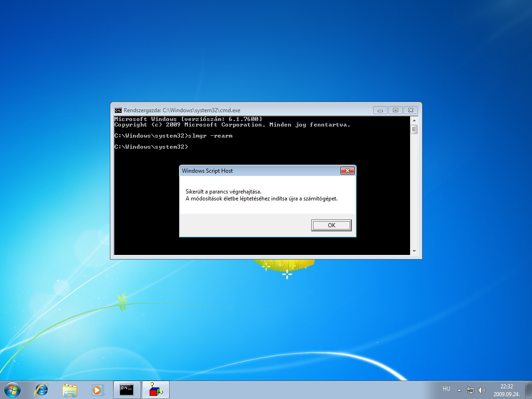Open the HU input language selector
Screen dimensions: 532x399
click(x=447, y=389)
